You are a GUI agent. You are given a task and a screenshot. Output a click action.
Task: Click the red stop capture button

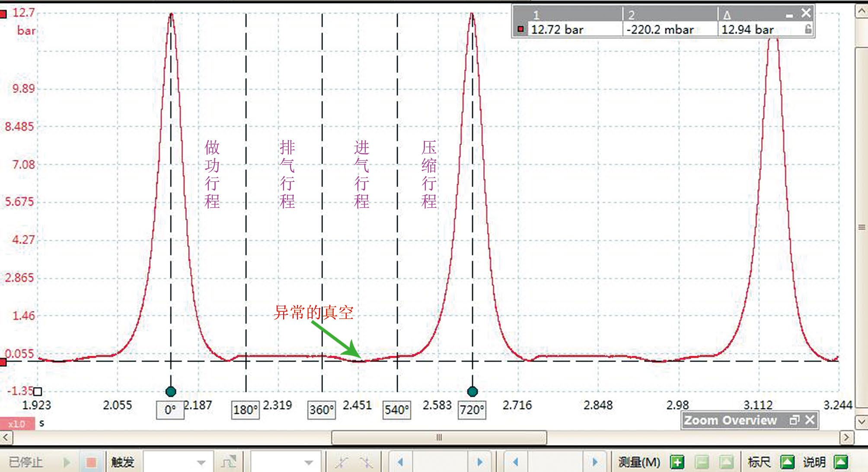[91, 462]
